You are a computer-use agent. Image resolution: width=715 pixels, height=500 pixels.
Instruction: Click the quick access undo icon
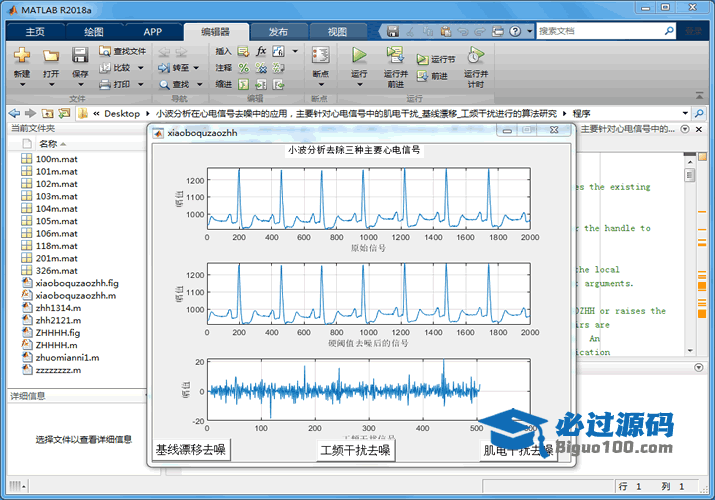tap(462, 31)
